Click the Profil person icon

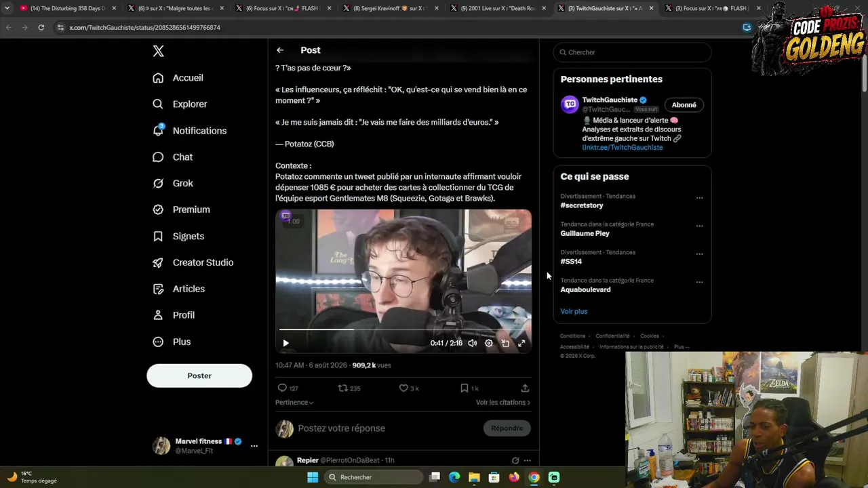tap(158, 315)
